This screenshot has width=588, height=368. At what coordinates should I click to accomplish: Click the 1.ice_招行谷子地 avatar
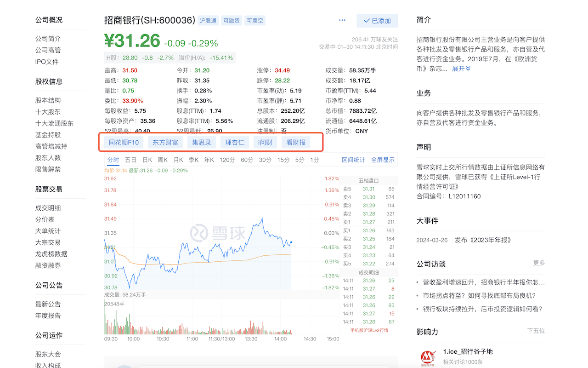428,357
